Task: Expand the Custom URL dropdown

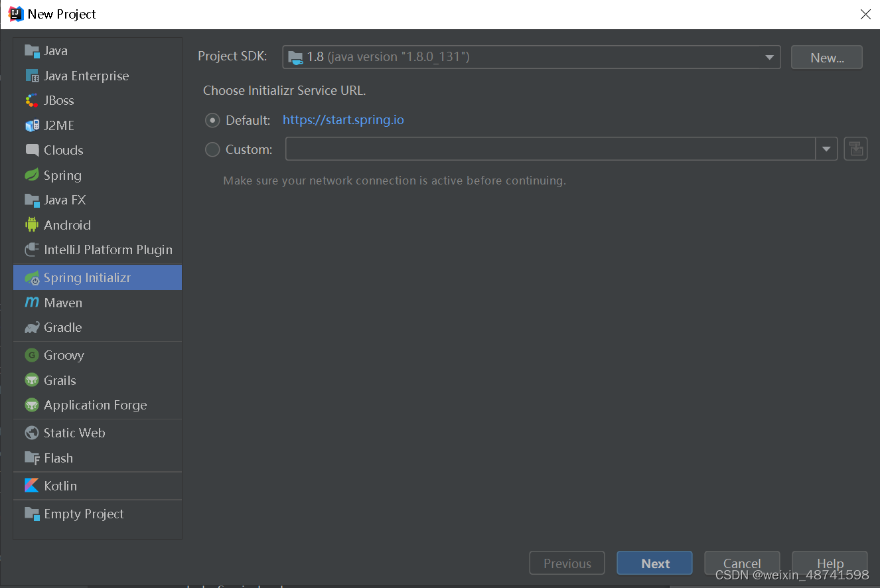Action: (826, 149)
